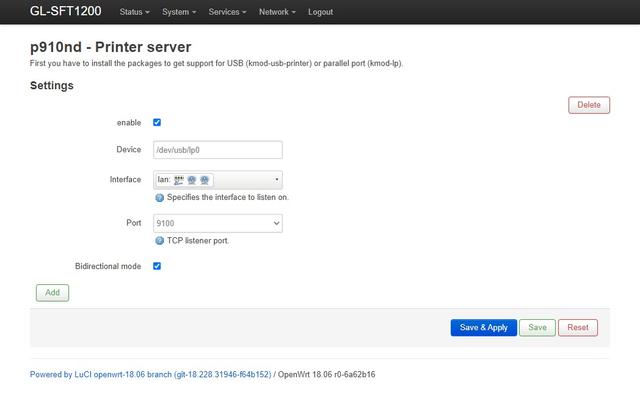Viewport: 640px width, 395px height.
Task: Open the Status menu
Action: [x=134, y=12]
